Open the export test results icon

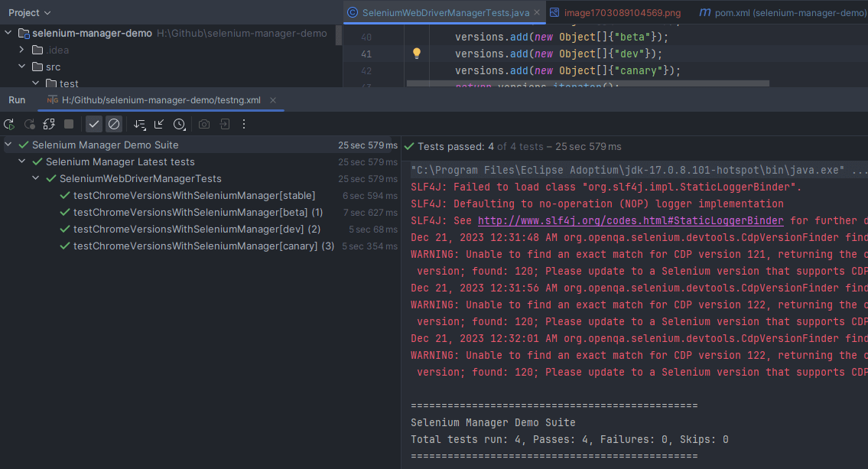tap(223, 124)
